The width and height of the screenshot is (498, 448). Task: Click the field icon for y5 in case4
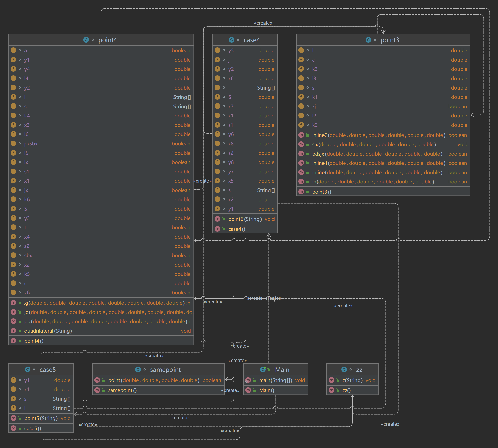click(217, 50)
